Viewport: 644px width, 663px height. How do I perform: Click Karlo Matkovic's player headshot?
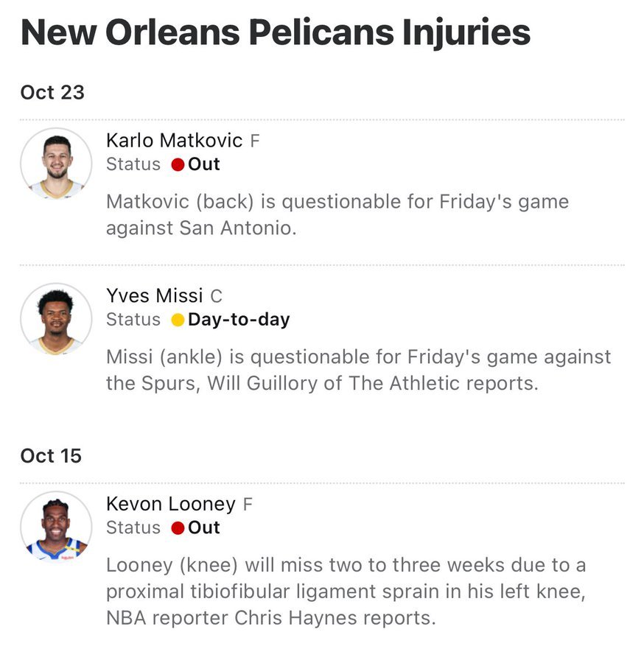[56, 164]
